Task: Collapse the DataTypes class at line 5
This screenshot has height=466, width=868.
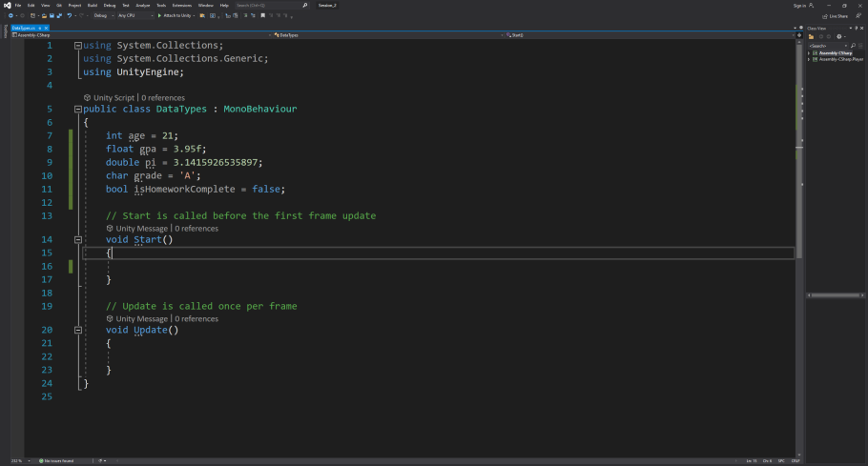Action: [78, 109]
